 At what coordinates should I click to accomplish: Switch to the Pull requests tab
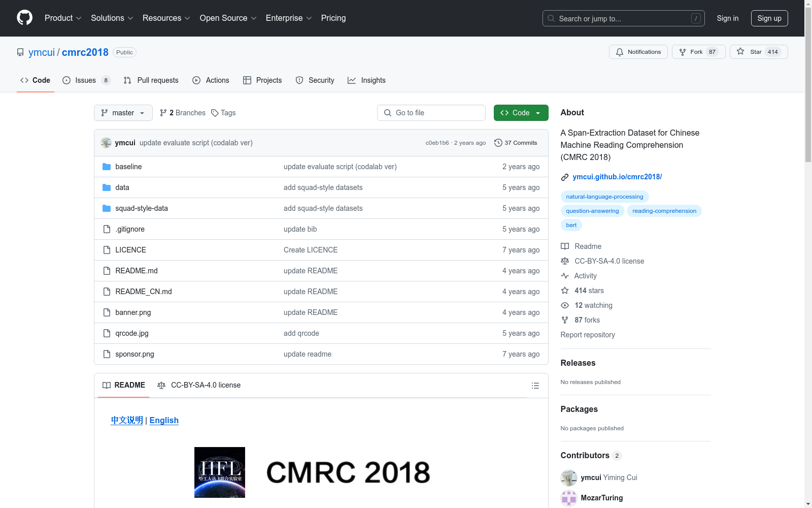[x=151, y=80]
